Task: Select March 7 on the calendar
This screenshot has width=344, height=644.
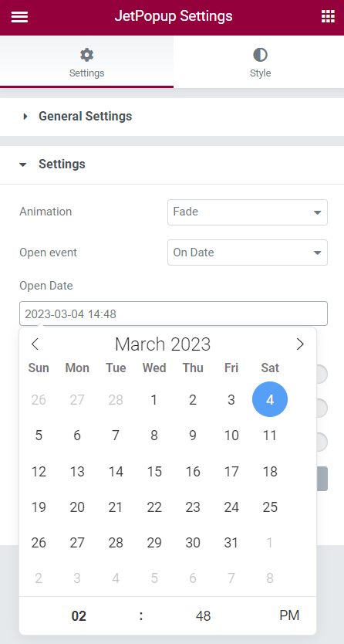Action: pos(116,436)
